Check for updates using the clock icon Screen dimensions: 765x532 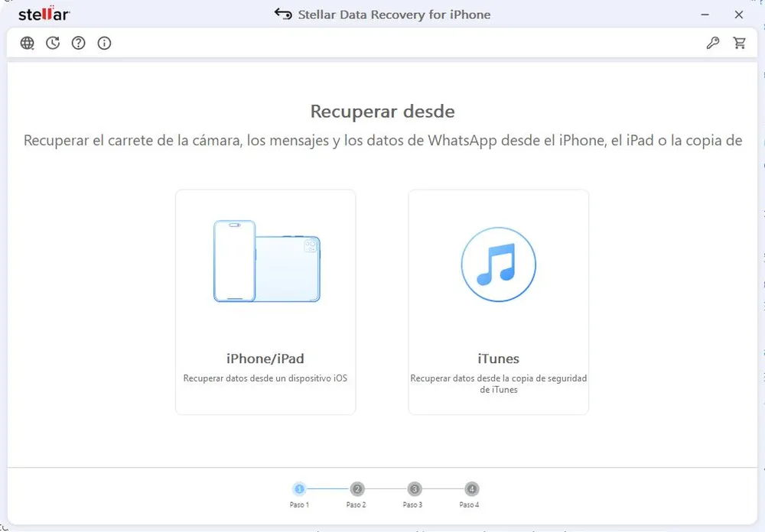point(52,43)
